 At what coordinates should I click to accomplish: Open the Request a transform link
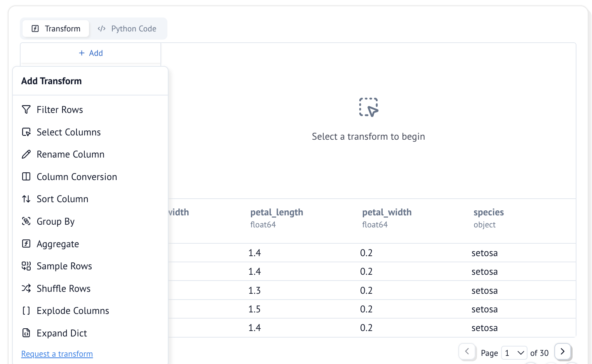click(x=57, y=354)
